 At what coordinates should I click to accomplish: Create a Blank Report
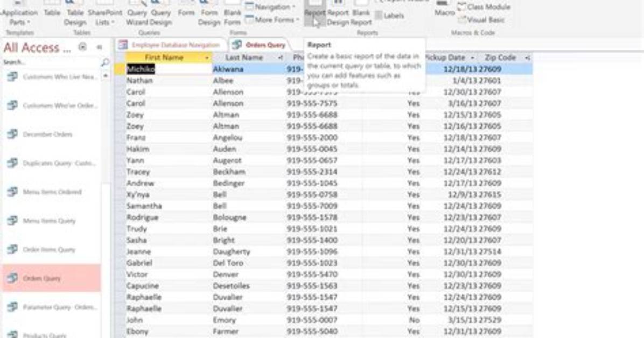361,13
